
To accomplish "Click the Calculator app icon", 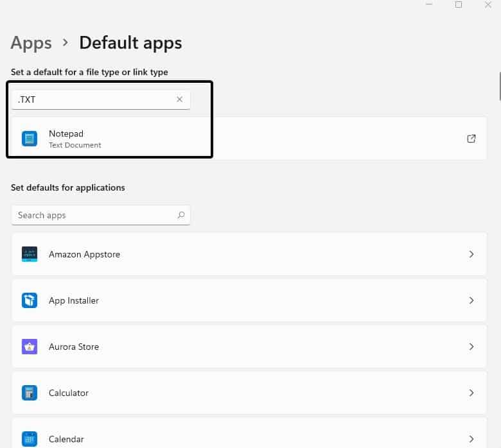I will [x=30, y=393].
